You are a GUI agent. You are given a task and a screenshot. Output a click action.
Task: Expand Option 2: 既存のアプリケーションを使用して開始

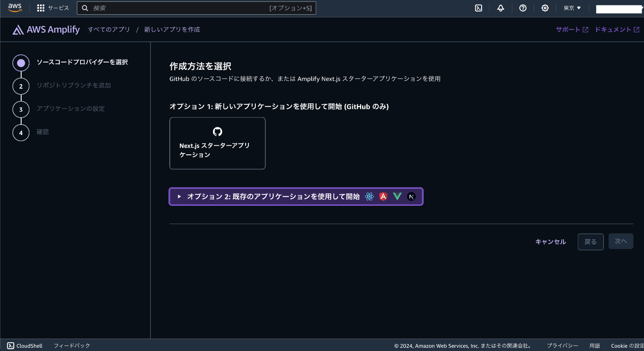tap(274, 196)
